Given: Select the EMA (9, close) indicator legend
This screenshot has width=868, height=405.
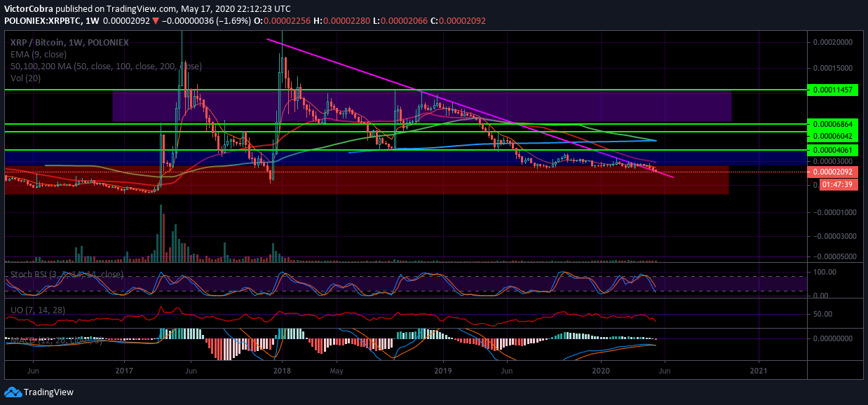Looking at the screenshot, I should pyautogui.click(x=39, y=54).
